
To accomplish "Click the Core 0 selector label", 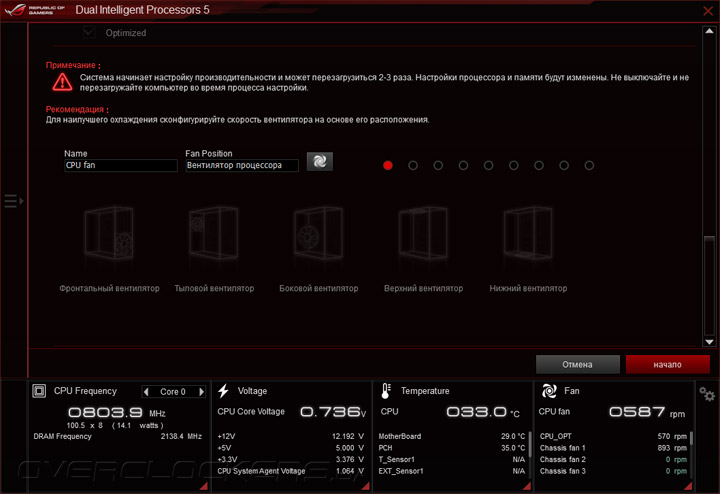I will pos(173,392).
